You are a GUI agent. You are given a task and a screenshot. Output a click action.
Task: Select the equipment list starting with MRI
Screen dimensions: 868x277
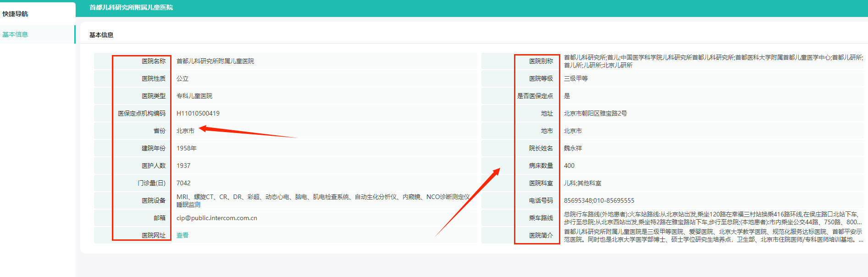click(x=323, y=200)
